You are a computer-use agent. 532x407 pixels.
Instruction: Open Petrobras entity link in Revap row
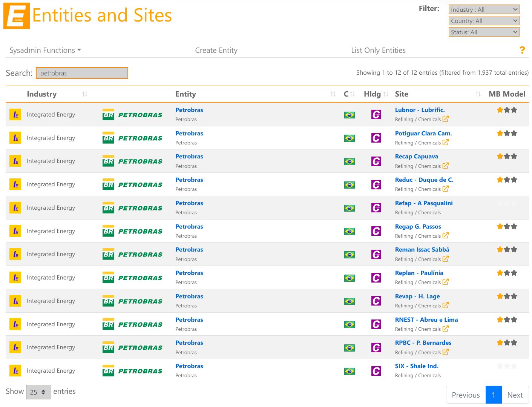click(189, 296)
